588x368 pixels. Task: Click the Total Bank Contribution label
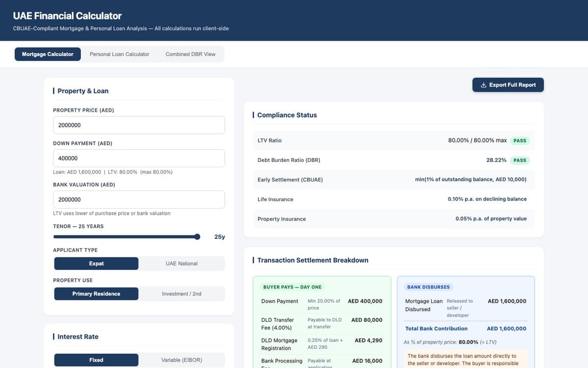pyautogui.click(x=436, y=329)
